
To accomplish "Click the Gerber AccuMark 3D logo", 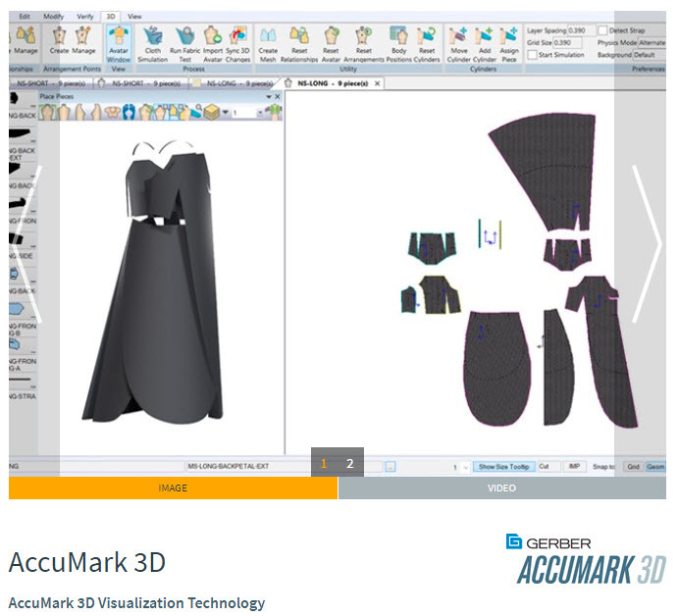I will [586, 559].
